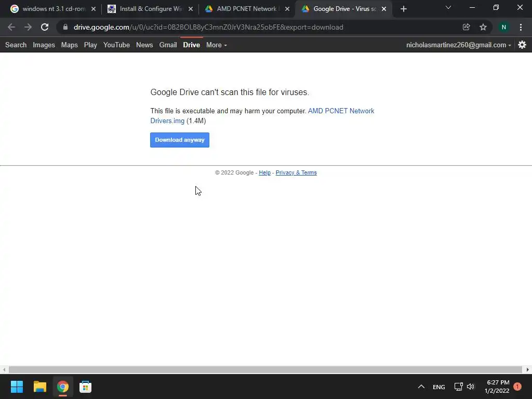532x399 pixels.
Task: Expand the nicholasmartinez260@gmail.com account dropdown
Action: coord(459,45)
